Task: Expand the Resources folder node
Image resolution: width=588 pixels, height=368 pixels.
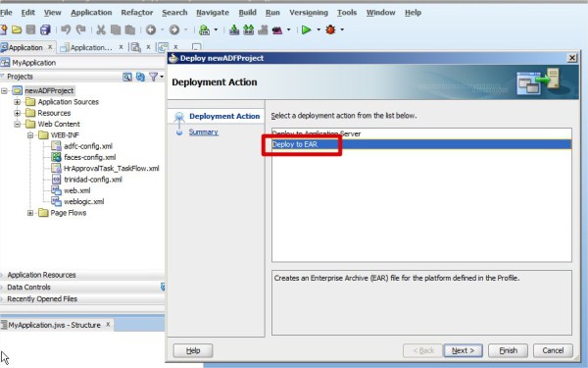Action: click(x=18, y=113)
